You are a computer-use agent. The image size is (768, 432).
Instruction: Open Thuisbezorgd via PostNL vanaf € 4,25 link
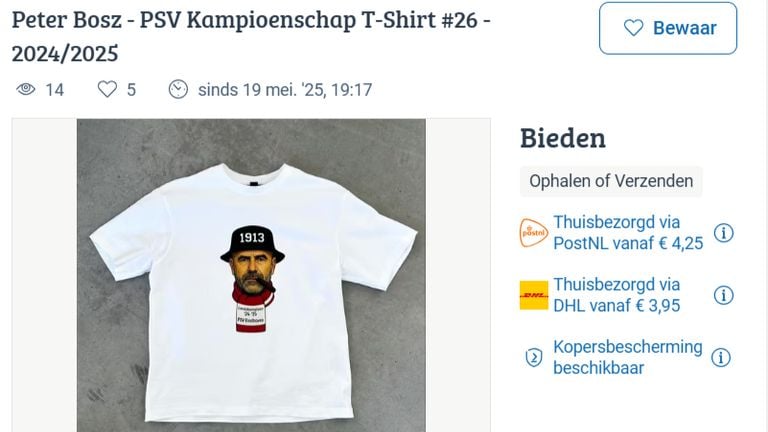tap(628, 233)
